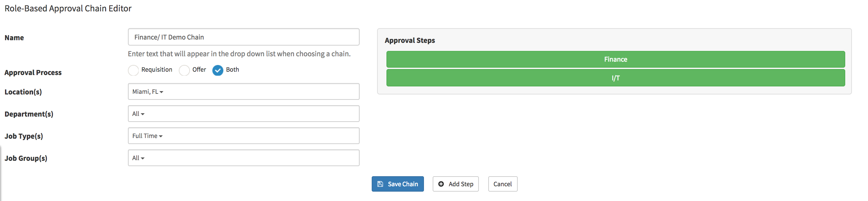868x201 pixels.
Task: Click the checkmark icon in the Both option
Action: click(x=217, y=70)
